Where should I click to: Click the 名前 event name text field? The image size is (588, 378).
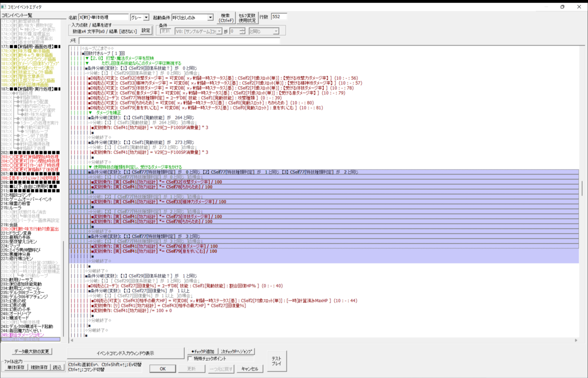[103, 17]
